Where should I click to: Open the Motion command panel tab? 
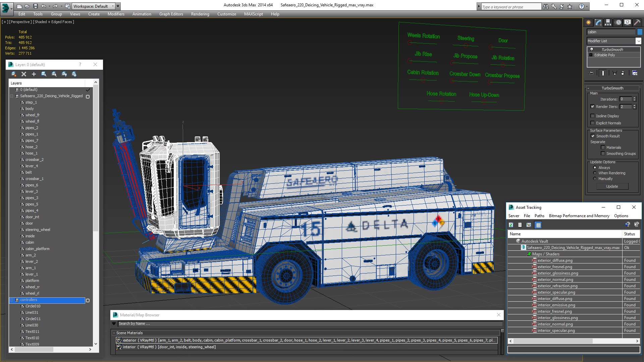point(618,22)
